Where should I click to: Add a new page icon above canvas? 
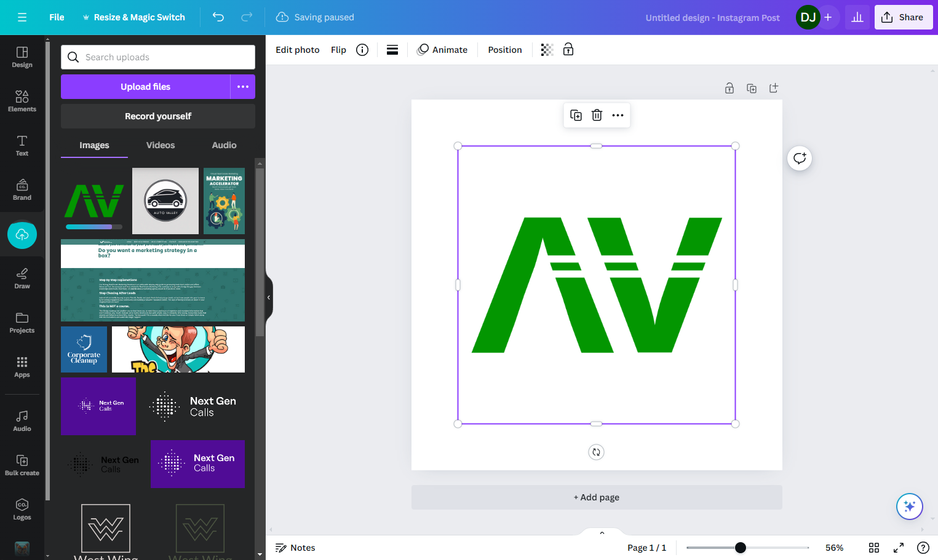[774, 88]
